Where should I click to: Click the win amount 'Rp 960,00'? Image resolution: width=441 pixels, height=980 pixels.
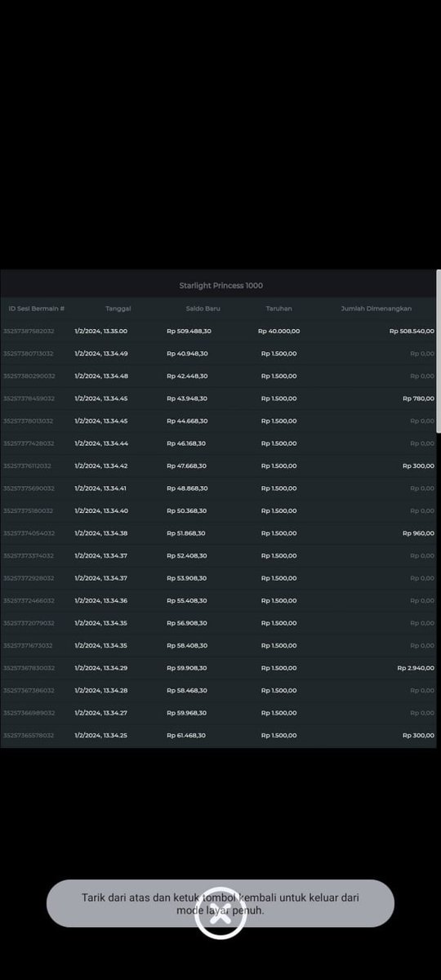point(419,533)
